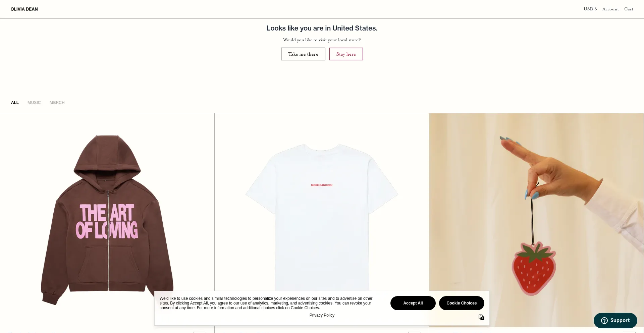Click the Take me there button

tap(303, 54)
